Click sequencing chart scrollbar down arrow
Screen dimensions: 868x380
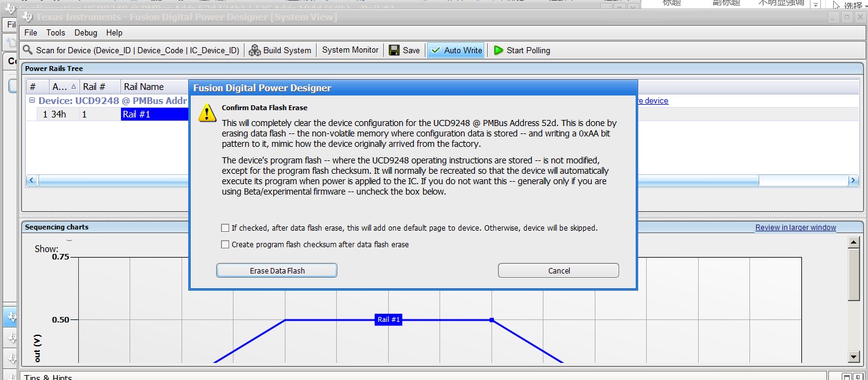[854, 357]
